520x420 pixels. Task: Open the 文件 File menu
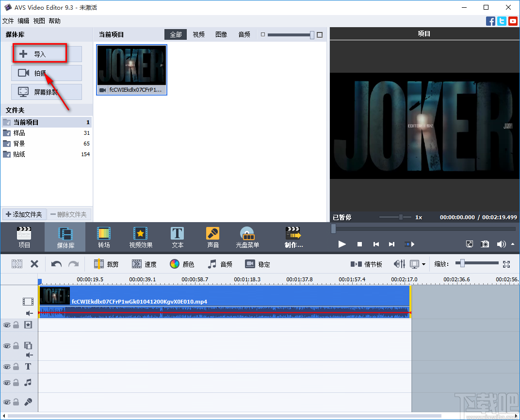[x=8, y=21]
